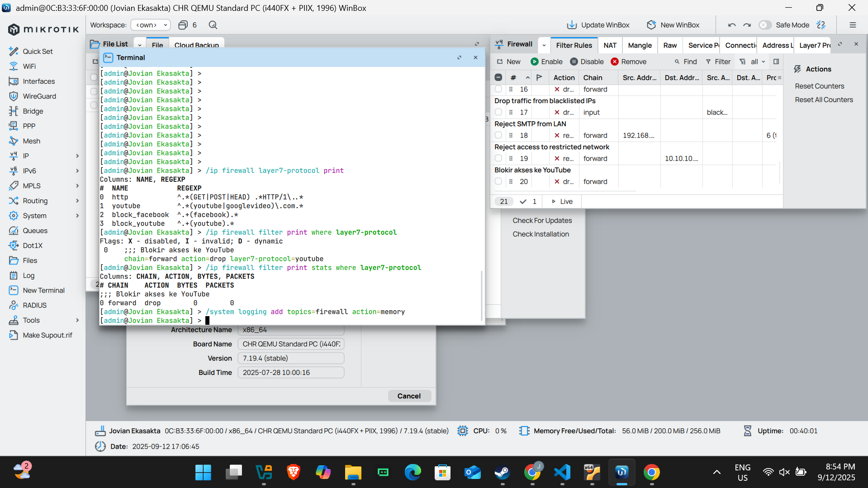Click the Cancel button
Image resolution: width=868 pixels, height=488 pixels.
pyautogui.click(x=409, y=396)
